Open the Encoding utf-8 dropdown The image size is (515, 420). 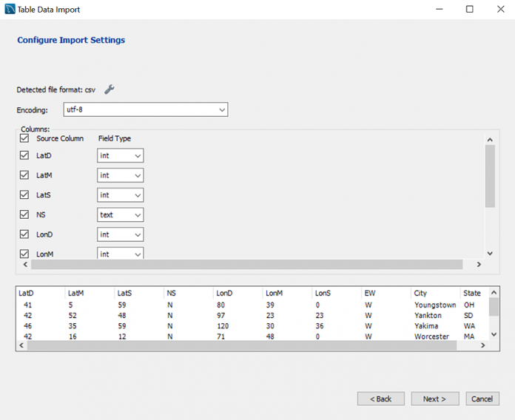pos(146,110)
